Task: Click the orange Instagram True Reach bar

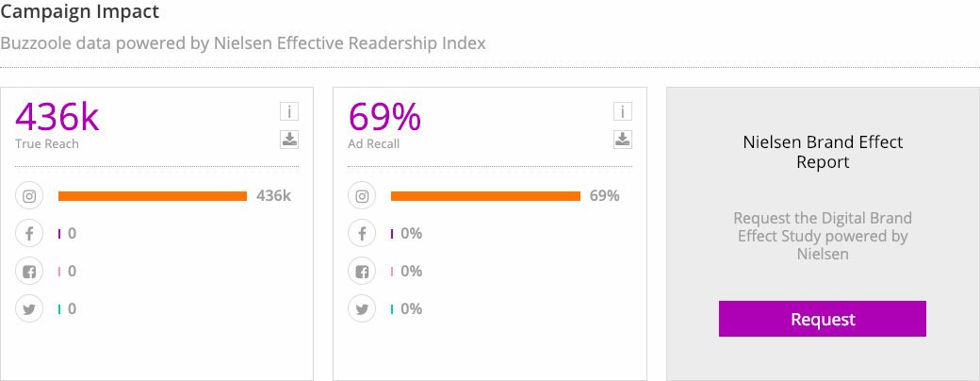Action: pyautogui.click(x=153, y=196)
